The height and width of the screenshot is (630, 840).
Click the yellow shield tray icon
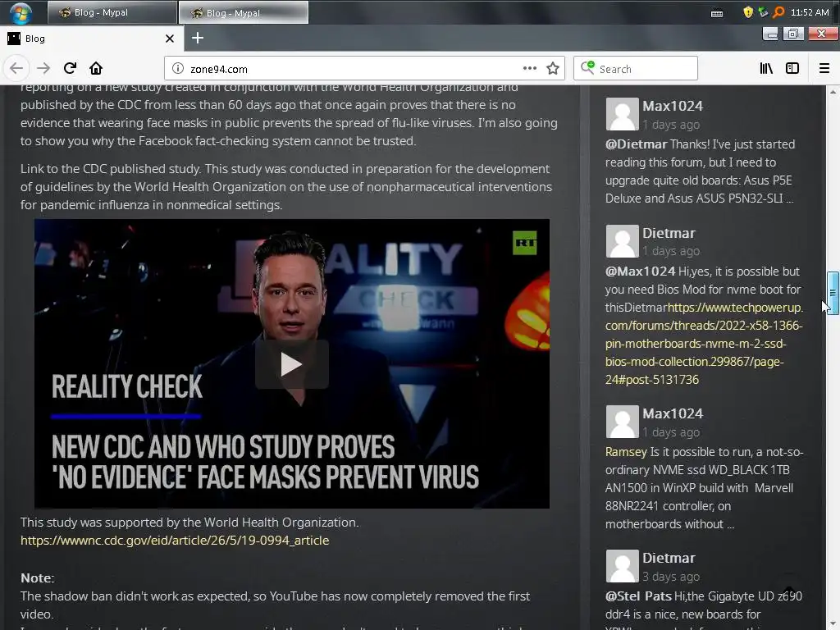tap(748, 12)
